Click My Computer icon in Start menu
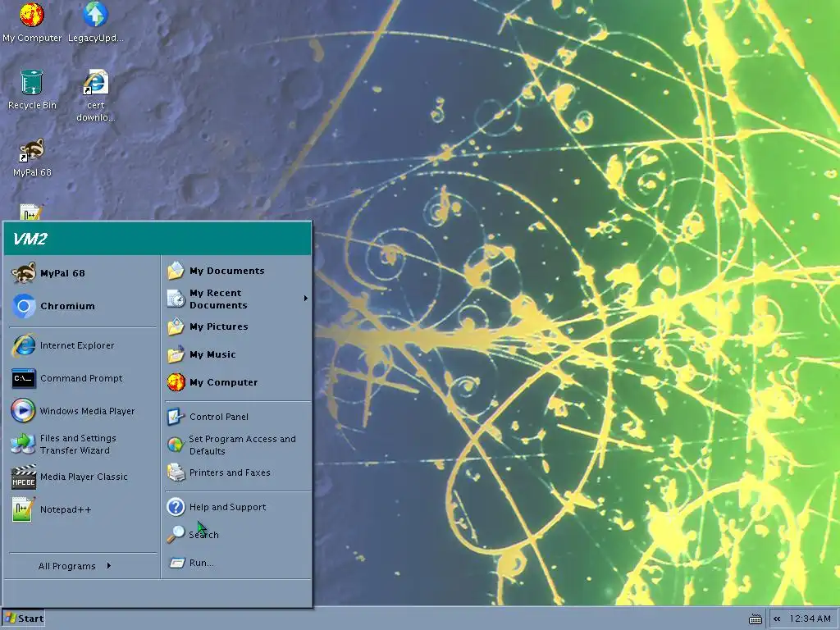The image size is (840, 630). point(176,382)
